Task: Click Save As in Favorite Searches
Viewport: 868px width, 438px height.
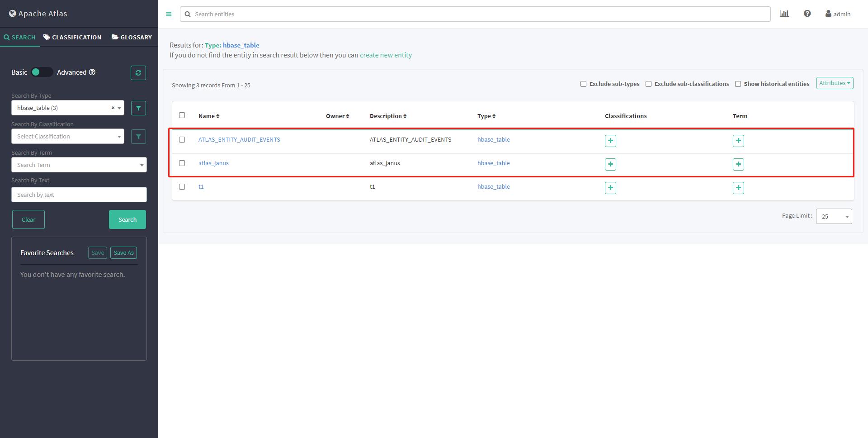Action: (x=124, y=252)
